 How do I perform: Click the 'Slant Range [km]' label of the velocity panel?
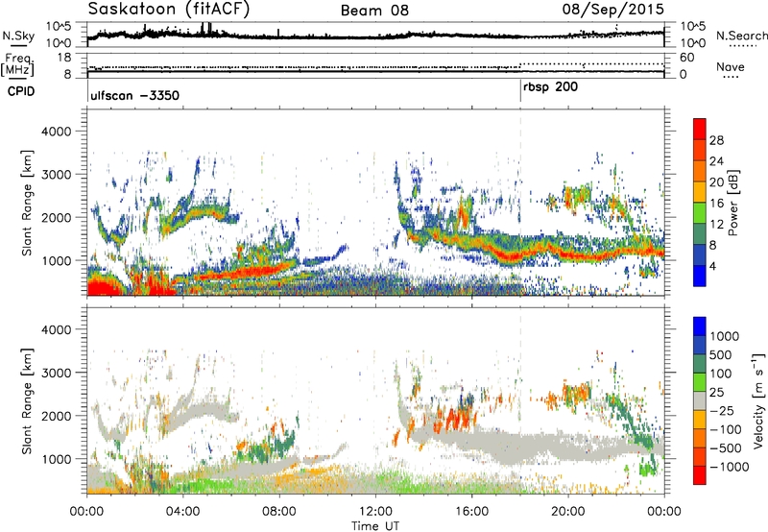click(x=27, y=400)
